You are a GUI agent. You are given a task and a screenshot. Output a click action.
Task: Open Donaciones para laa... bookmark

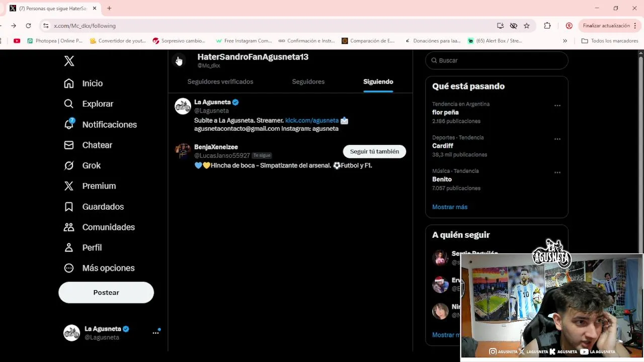(x=432, y=41)
